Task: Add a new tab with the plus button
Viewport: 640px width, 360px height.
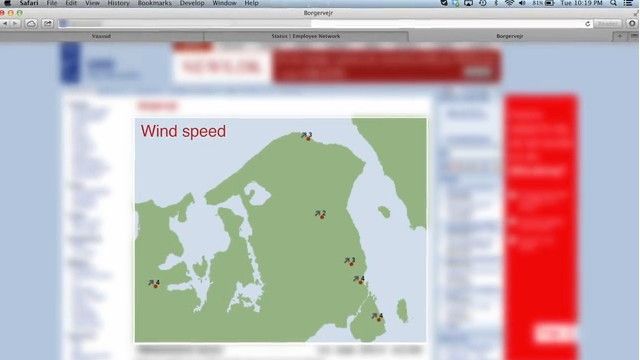Action: click(620, 36)
